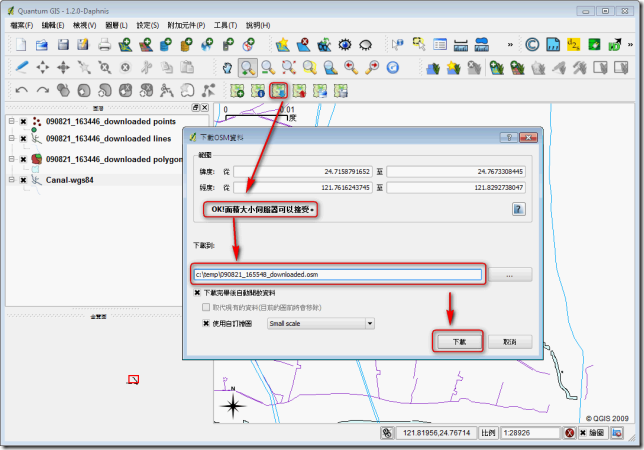644x450 pixels.
Task: Collapse the downloaded polygons layer tree node
Action: pyautogui.click(x=12, y=159)
